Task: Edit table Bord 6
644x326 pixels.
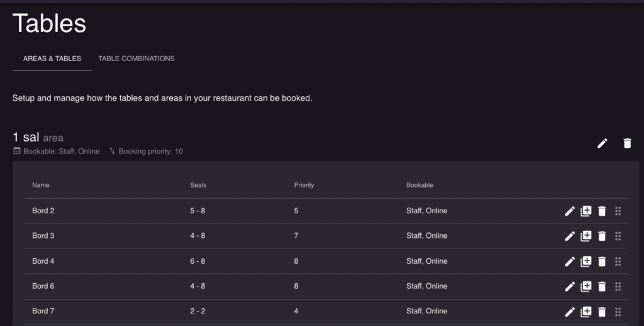Action: click(570, 286)
